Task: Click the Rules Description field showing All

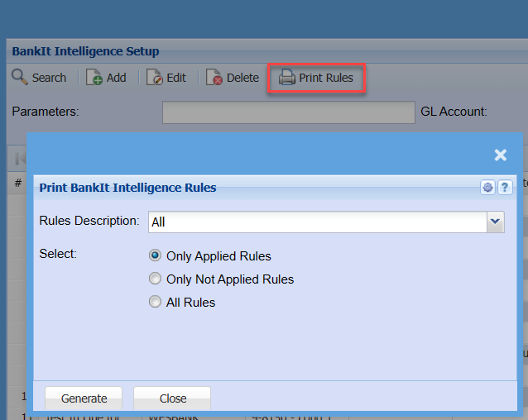Action: click(x=318, y=222)
